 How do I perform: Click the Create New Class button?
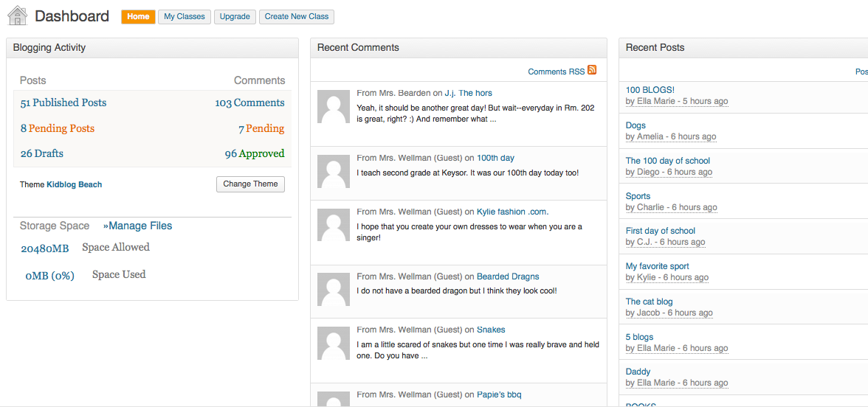click(297, 17)
